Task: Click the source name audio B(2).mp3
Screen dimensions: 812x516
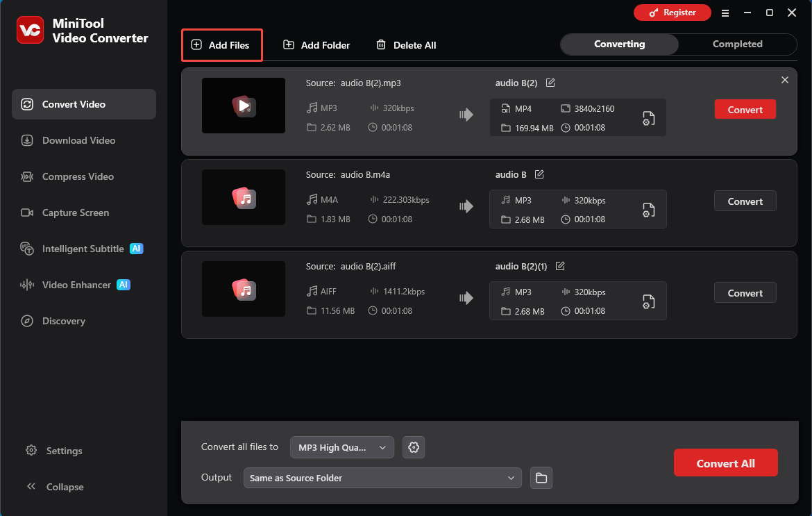Action: 371,83
